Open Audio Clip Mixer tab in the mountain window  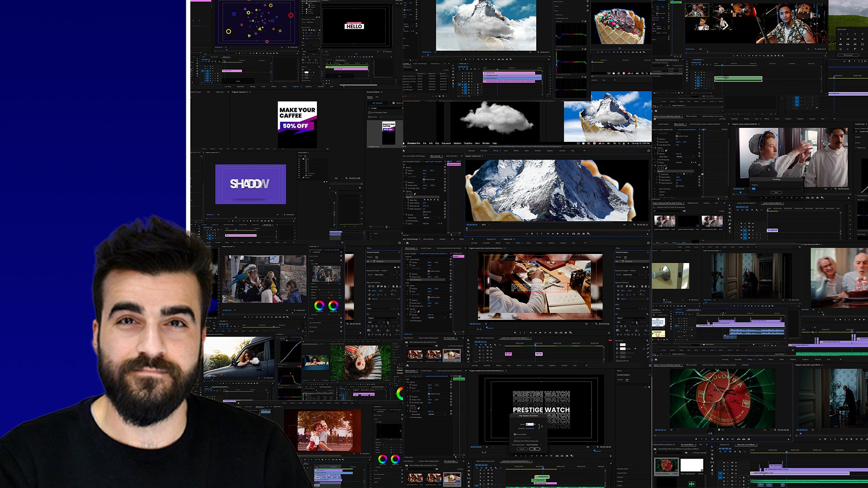click(452, 156)
